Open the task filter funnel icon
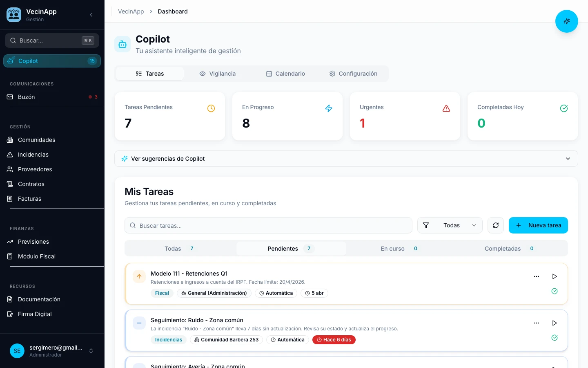Image resolution: width=588 pixels, height=368 pixels. pyautogui.click(x=426, y=225)
